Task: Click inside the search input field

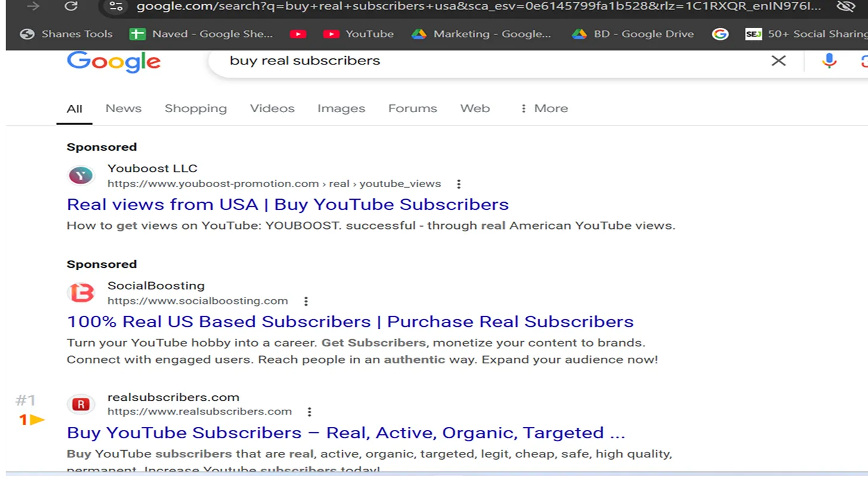Action: [x=417, y=61]
